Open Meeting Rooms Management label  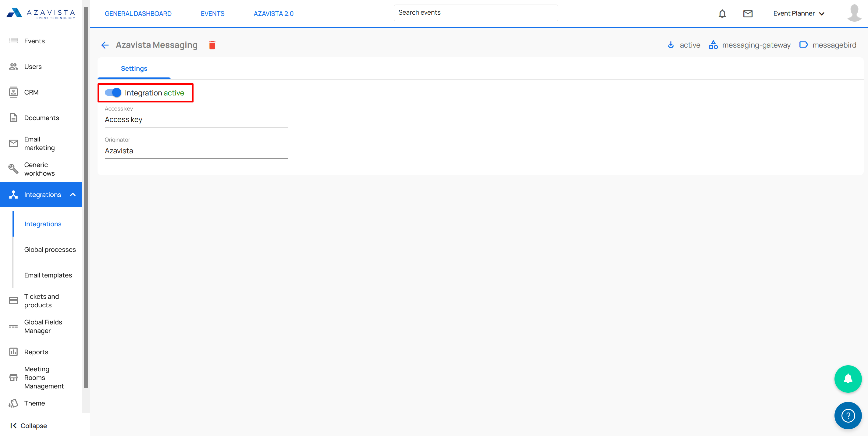(44, 378)
